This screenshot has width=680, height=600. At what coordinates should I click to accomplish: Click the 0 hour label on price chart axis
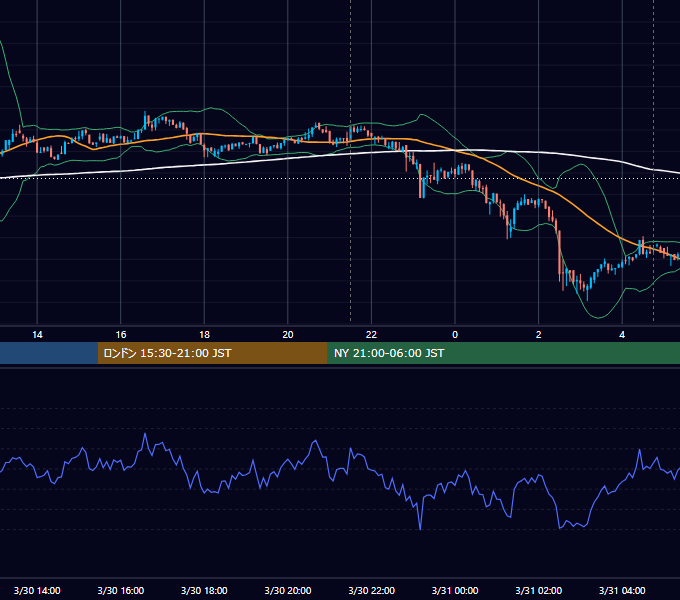click(x=455, y=335)
